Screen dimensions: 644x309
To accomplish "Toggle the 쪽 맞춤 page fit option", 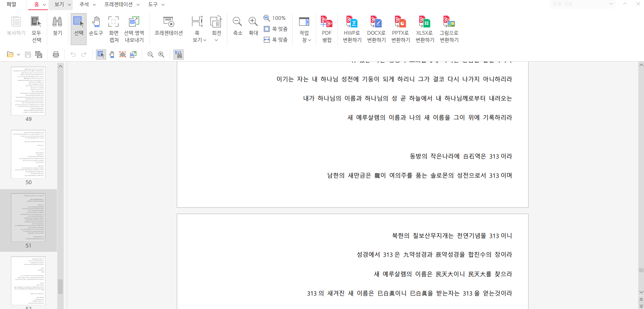I will [x=276, y=29].
